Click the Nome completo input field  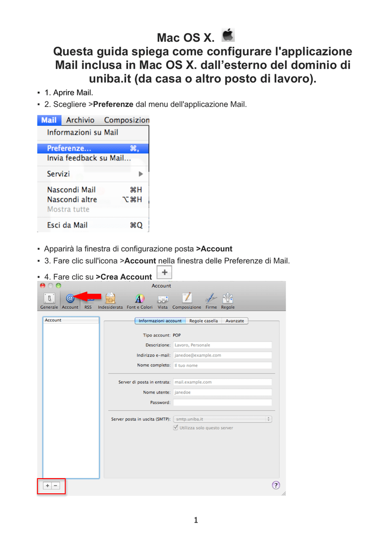pos(223,365)
